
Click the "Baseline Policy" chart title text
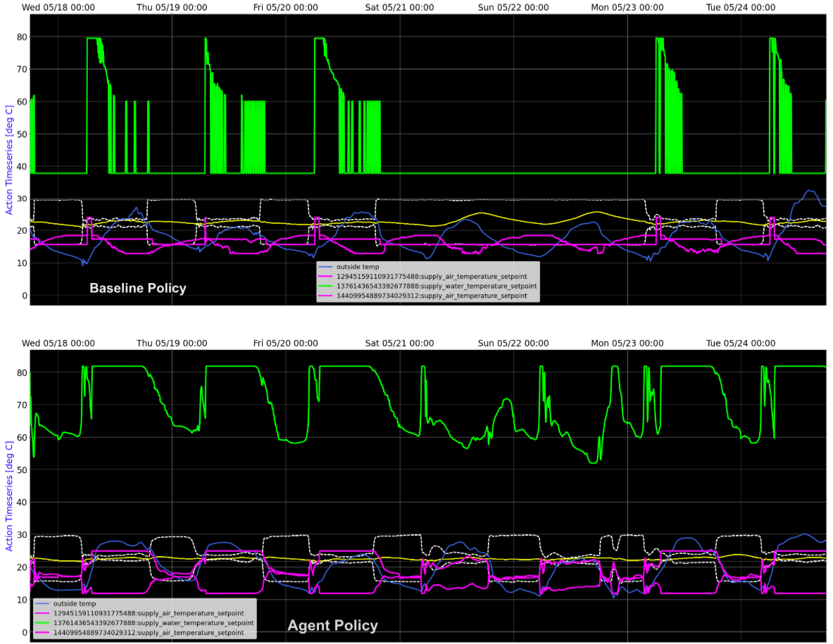[137, 288]
